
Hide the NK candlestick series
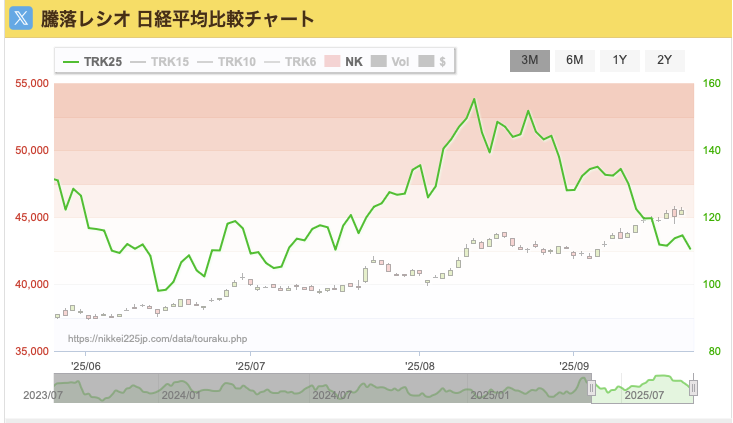344,62
